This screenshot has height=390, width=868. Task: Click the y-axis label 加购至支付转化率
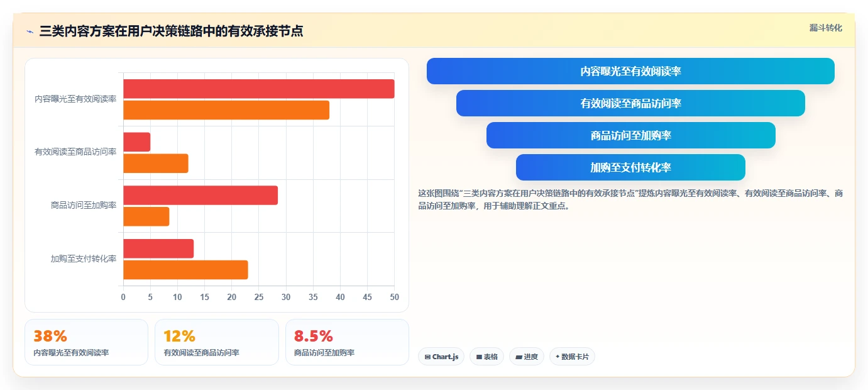pyautogui.click(x=84, y=259)
